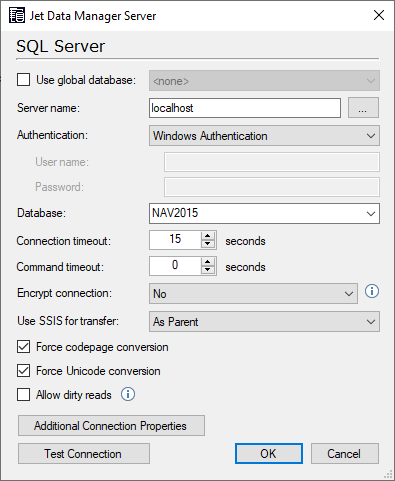
Task: Decrease Command timeout with the down arrow
Action: tap(208, 270)
